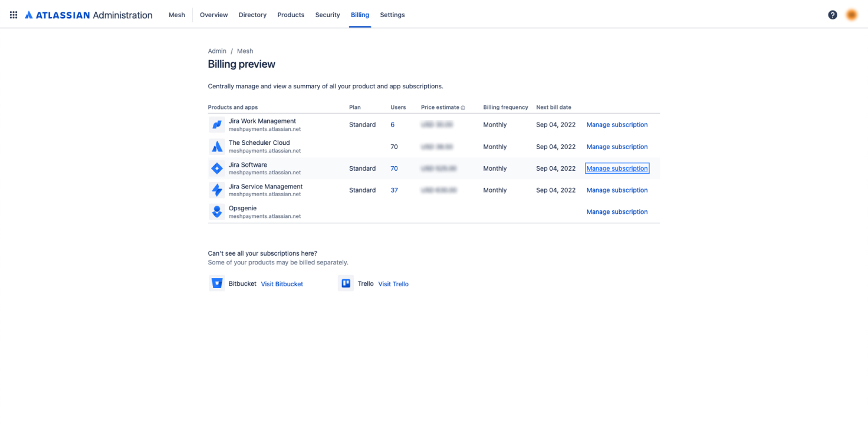Screen dimensions: 868x443
Task: Click the Price estimate info icon
Action: [x=463, y=108]
